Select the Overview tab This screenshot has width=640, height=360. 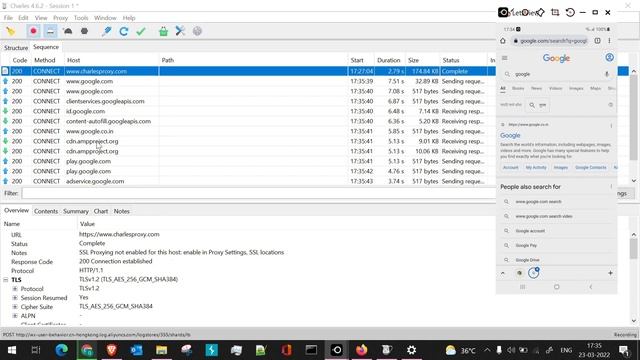pos(16,211)
